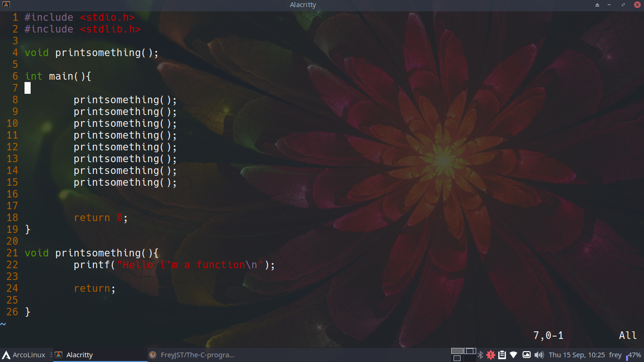Open the calendar from Thu 15 Sep, 10:25 clock

577,355
